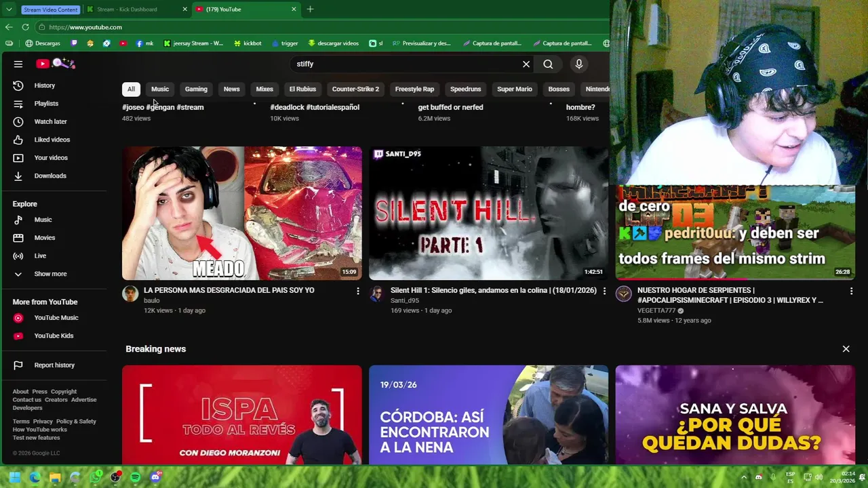
Task: Click the Stream Video Content tab group label
Action: pos(50,9)
